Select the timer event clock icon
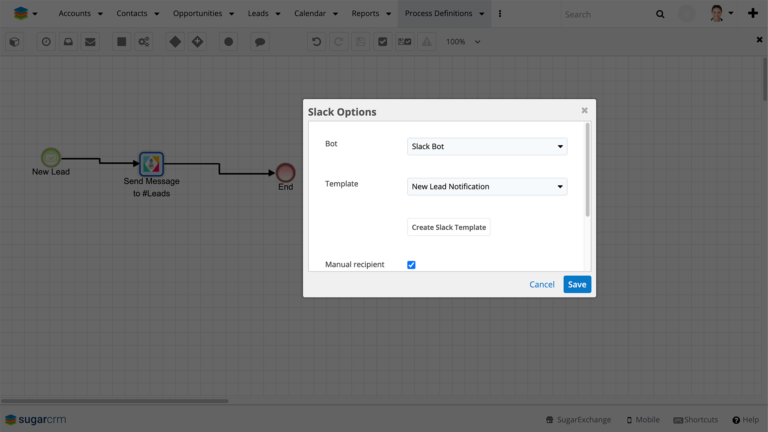This screenshot has width=768, height=432. (46, 42)
